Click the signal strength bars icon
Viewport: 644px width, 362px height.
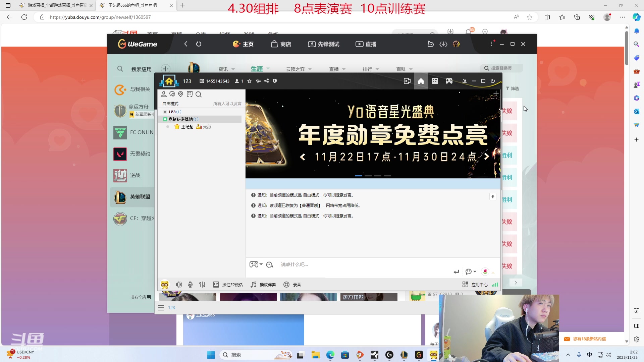495,285
